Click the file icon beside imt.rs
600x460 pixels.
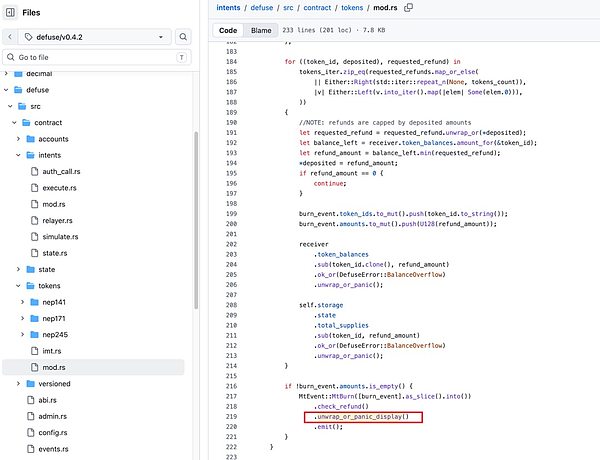pyautogui.click(x=34, y=351)
